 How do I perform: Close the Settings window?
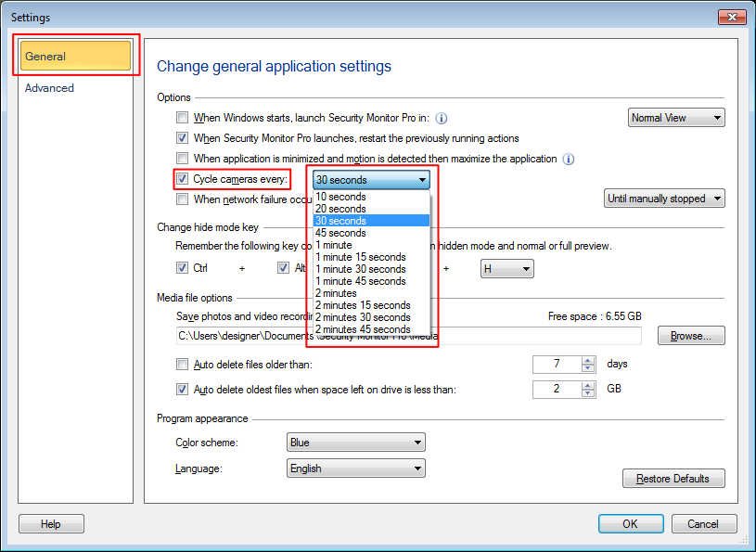(732, 18)
